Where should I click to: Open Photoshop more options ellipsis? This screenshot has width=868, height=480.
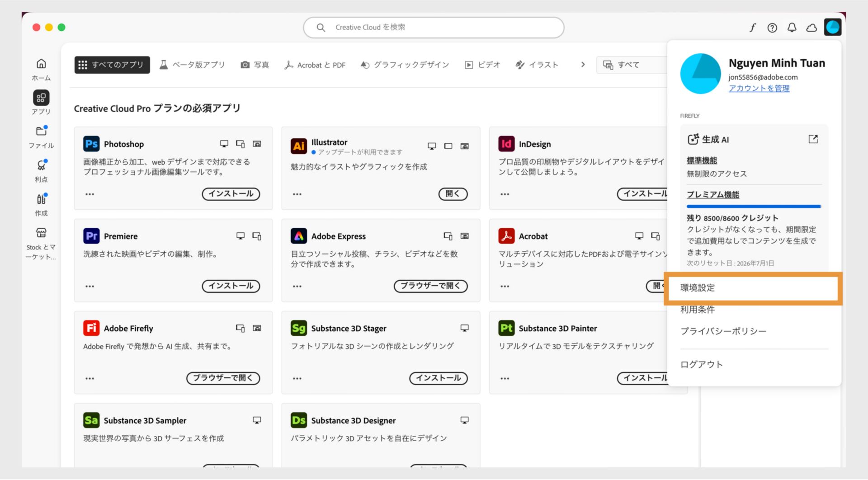coord(90,194)
